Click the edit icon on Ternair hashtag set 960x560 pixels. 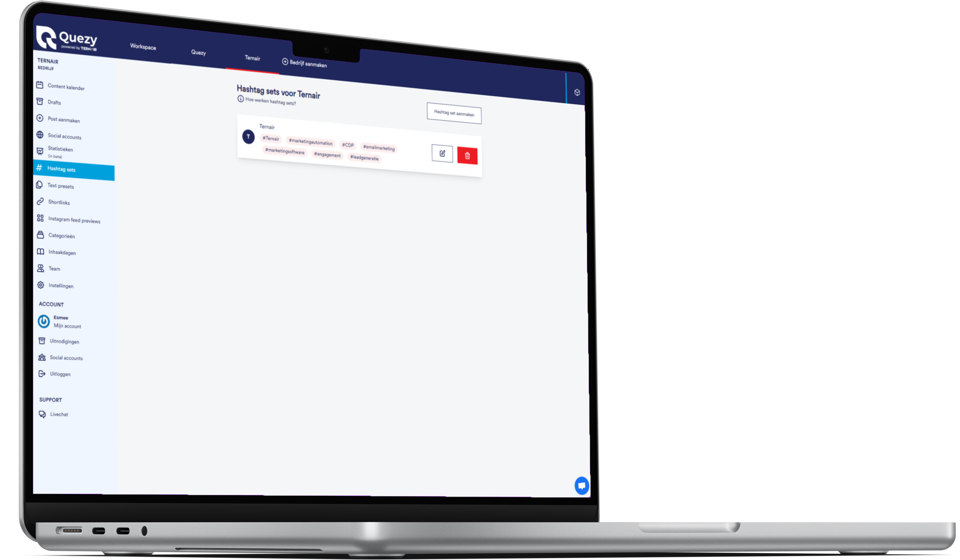pyautogui.click(x=442, y=153)
